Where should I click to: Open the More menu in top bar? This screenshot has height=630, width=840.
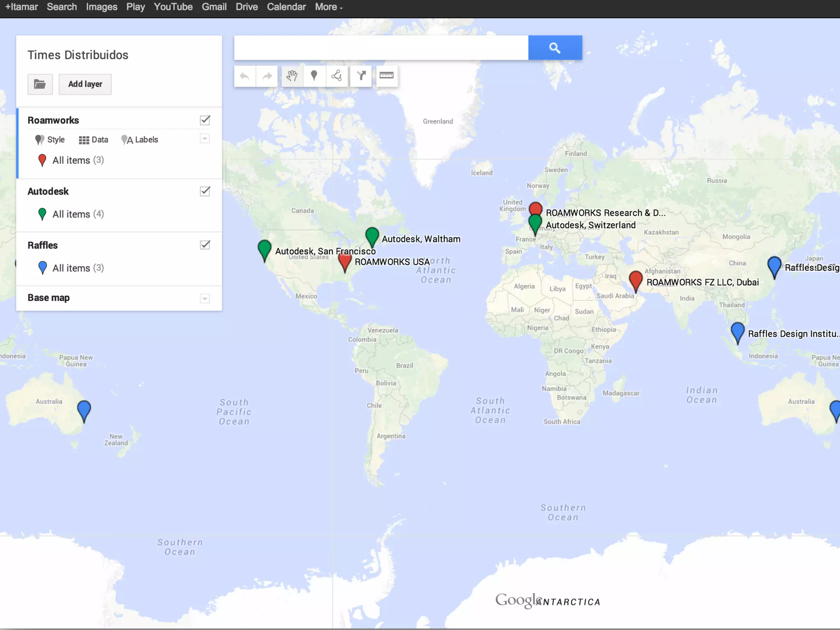coord(329,7)
